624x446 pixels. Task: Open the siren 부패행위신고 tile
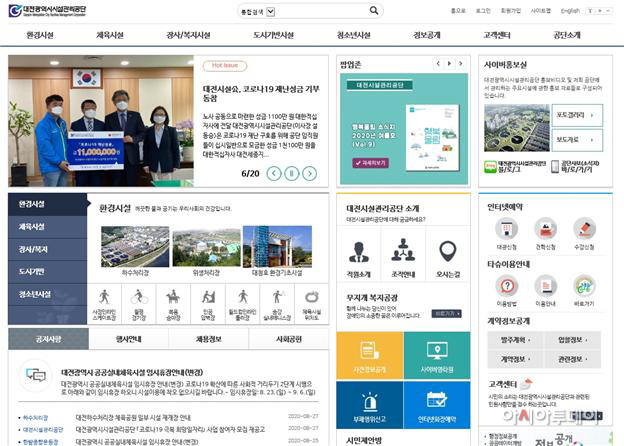coord(370,405)
